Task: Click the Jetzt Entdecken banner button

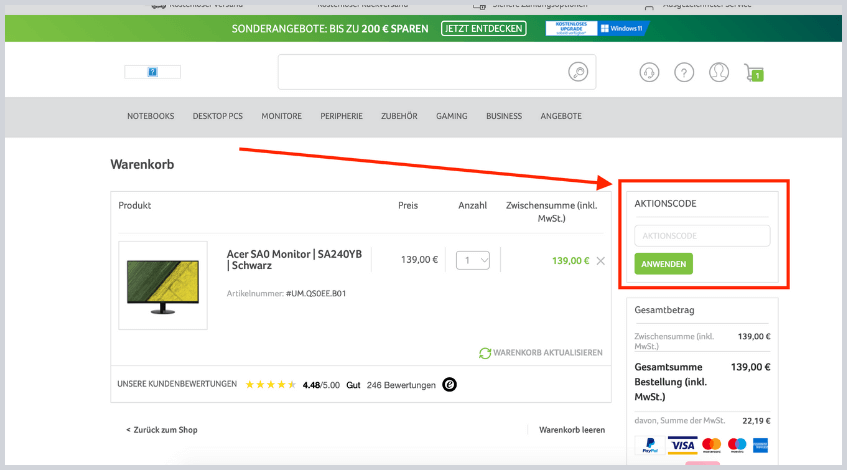Action: [x=483, y=29]
